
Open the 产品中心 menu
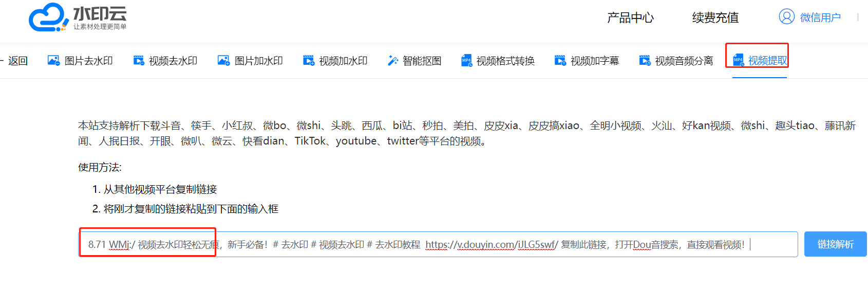(x=630, y=18)
